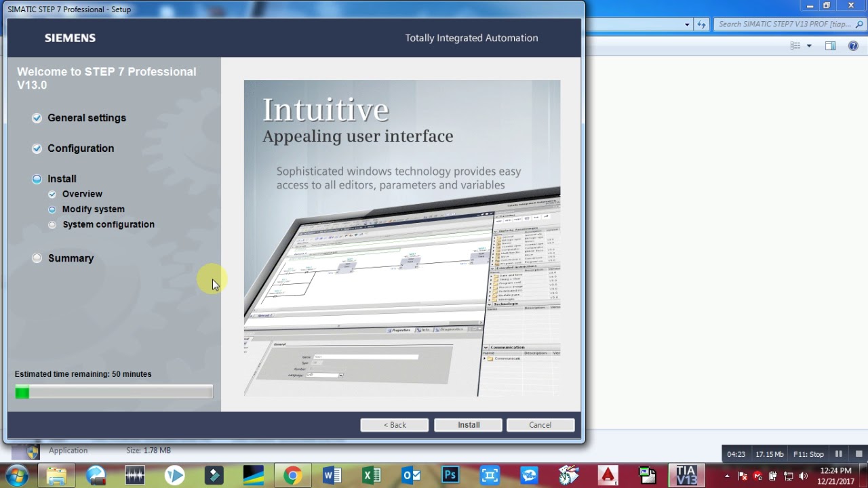Toggle the Explorer preview pane
The height and width of the screenshot is (488, 868).
[830, 46]
